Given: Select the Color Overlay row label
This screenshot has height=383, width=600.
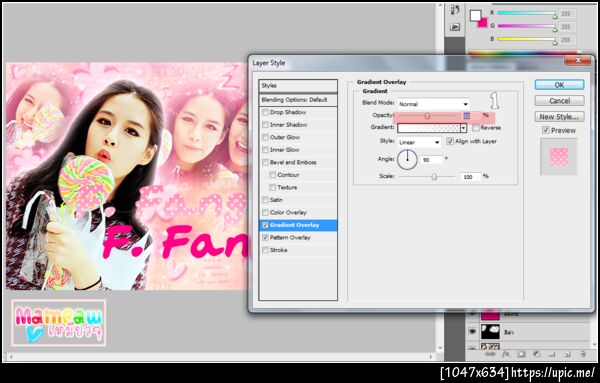Looking at the screenshot, I should point(288,212).
